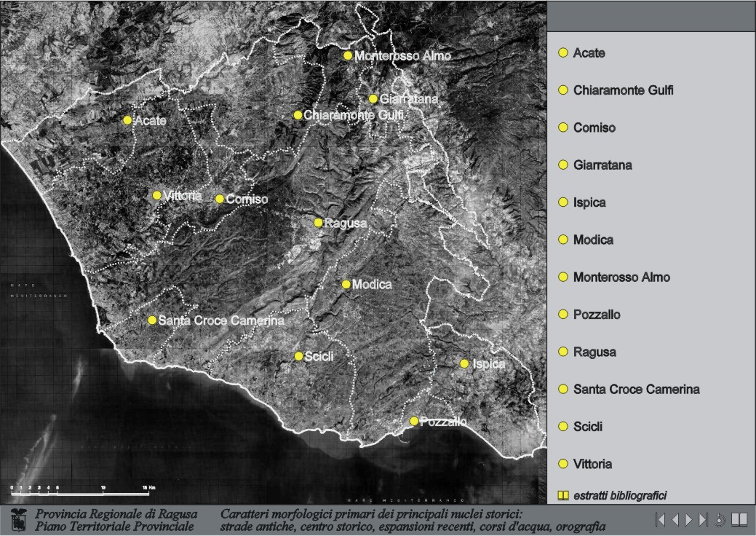Click the Vittoria marker on the map
This screenshot has height=536, width=756.
(x=156, y=195)
